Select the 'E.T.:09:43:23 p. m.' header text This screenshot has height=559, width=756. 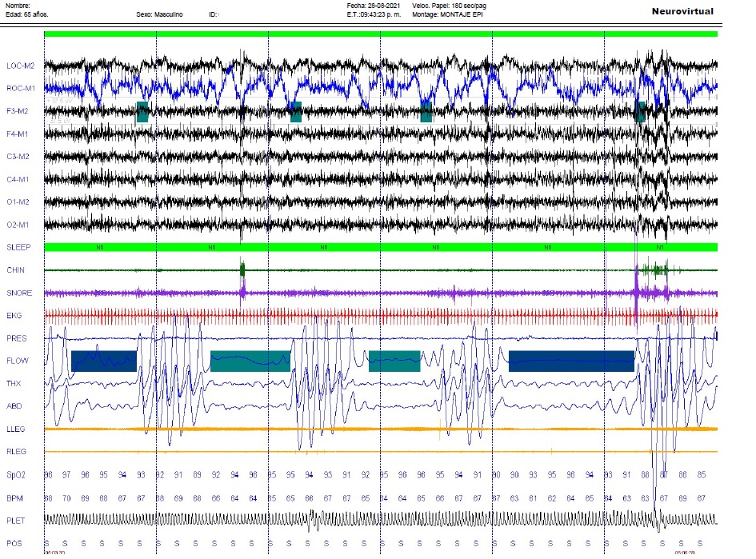pyautogui.click(x=374, y=14)
